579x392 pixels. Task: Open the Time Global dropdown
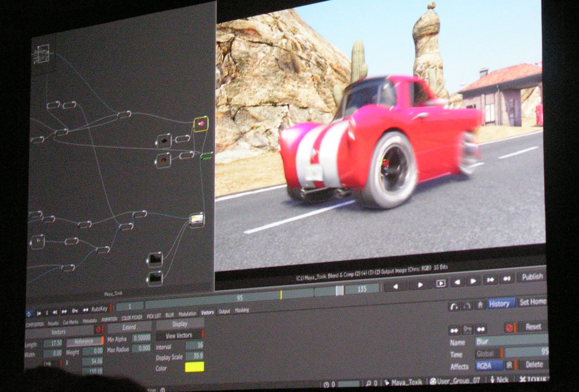pos(489,354)
